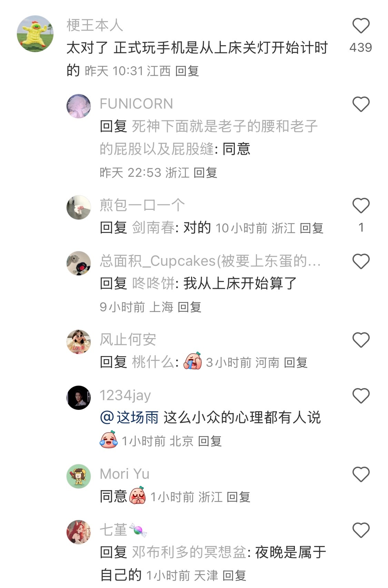Open Mori Yu's cartoon avatar

point(79,476)
